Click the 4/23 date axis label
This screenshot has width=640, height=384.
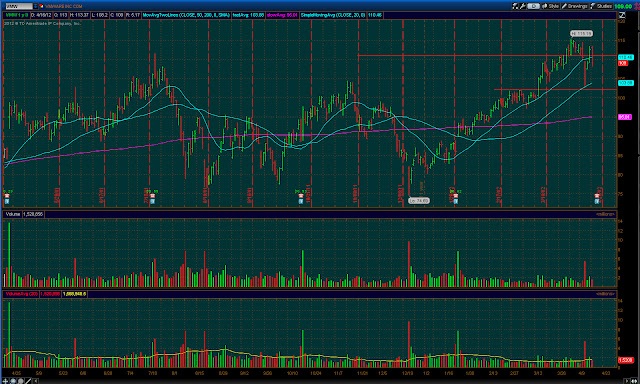click(606, 373)
